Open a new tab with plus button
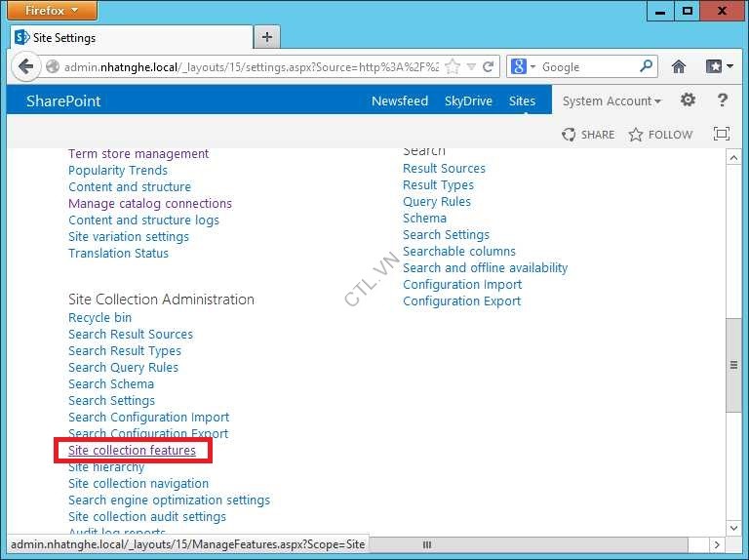 point(266,37)
